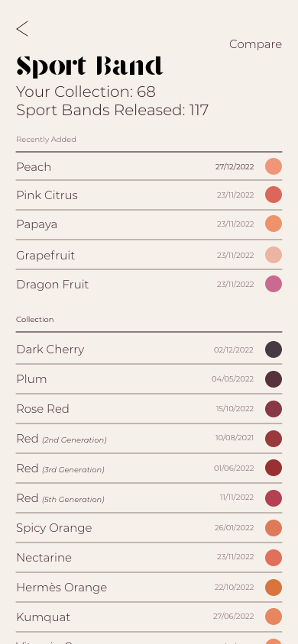
Task: Tap the Nectarine color swatch
Action: point(274,558)
